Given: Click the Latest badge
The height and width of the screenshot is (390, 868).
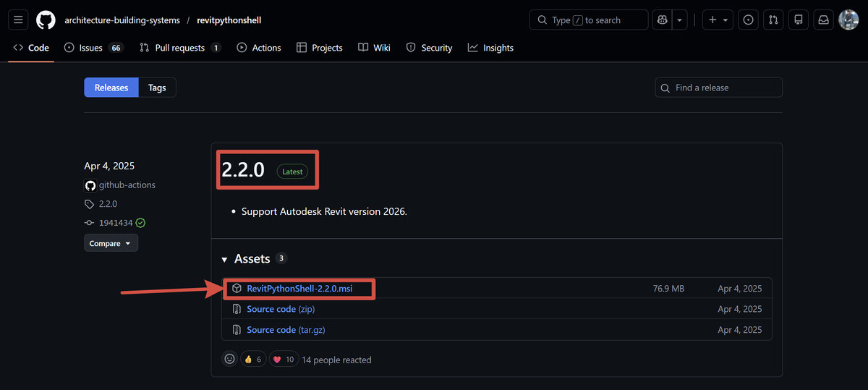Looking at the screenshot, I should (x=292, y=171).
